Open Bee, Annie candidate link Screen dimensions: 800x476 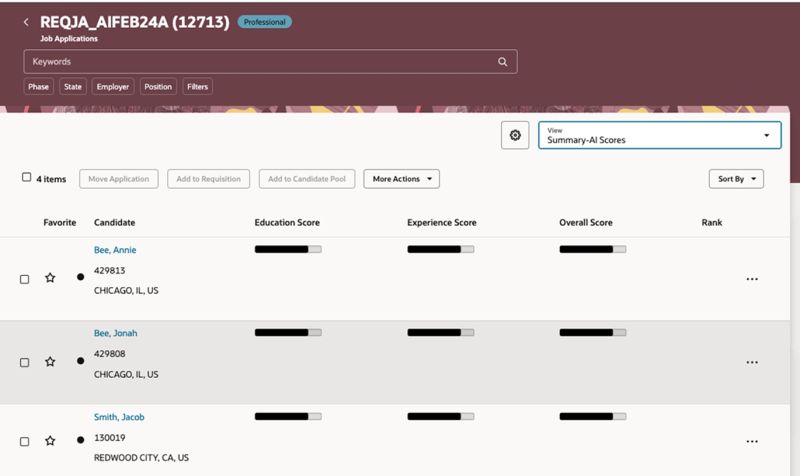(115, 250)
